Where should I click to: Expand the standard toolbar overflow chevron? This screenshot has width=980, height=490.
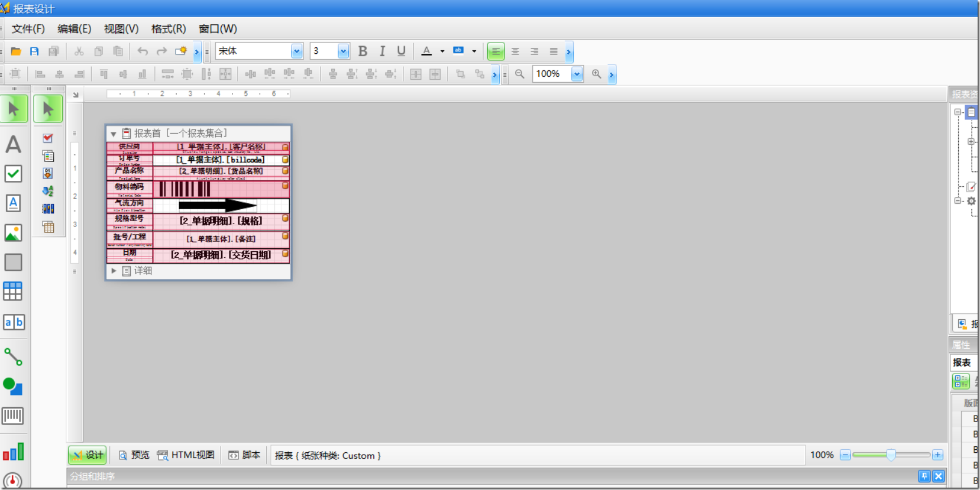[197, 51]
